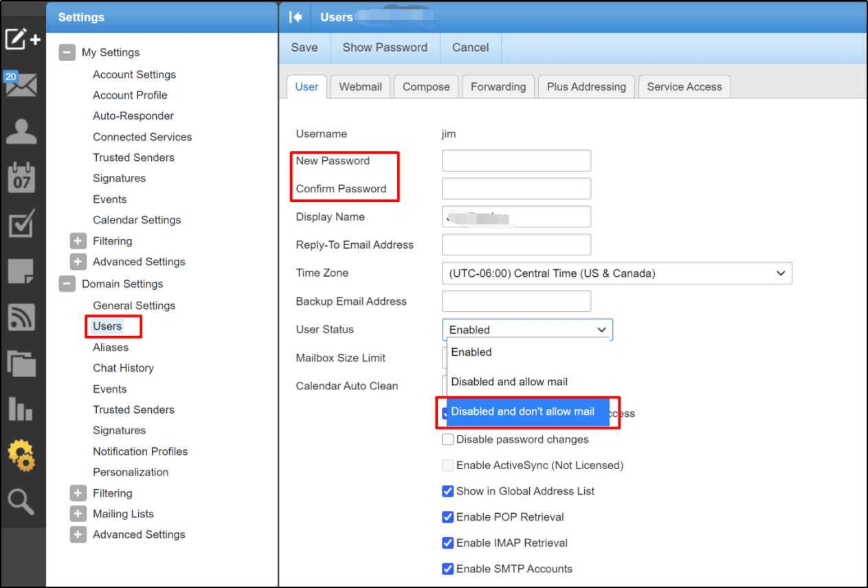This screenshot has height=588, width=868.
Task: Open the Email inbox envelope icon
Action: click(21, 83)
